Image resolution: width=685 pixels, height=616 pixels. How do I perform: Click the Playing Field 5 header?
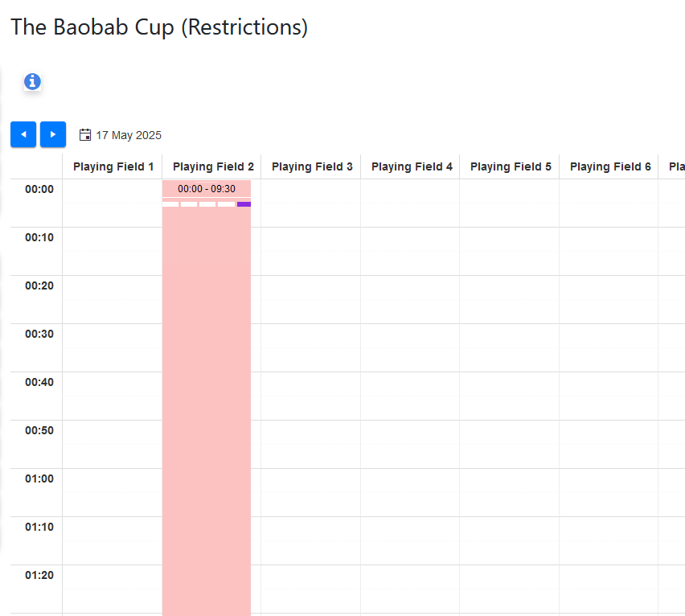point(511,166)
